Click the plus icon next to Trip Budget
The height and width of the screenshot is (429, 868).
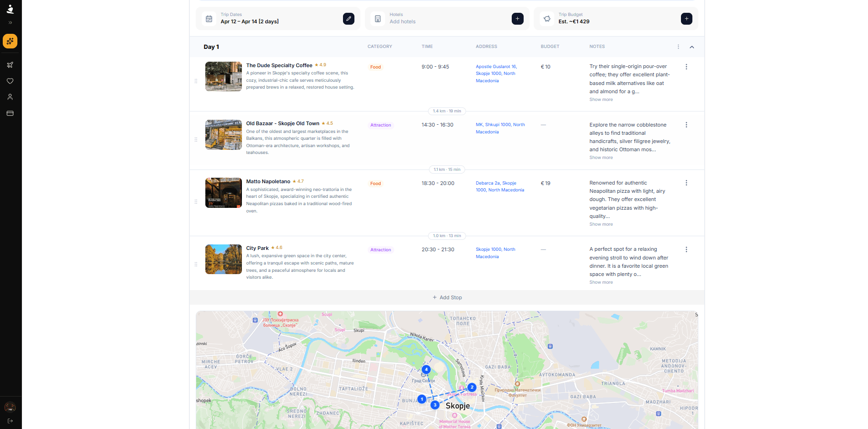pyautogui.click(x=686, y=19)
